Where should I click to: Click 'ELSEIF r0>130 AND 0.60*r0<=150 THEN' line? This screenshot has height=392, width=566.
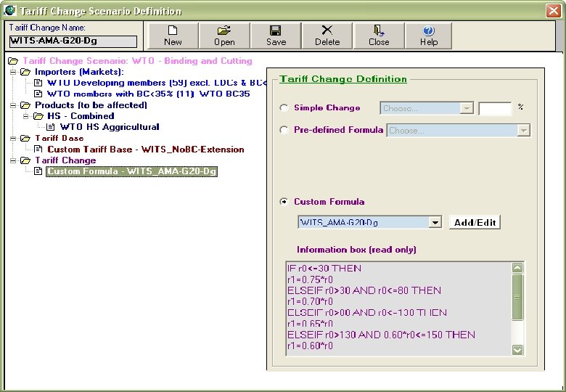[x=381, y=335]
